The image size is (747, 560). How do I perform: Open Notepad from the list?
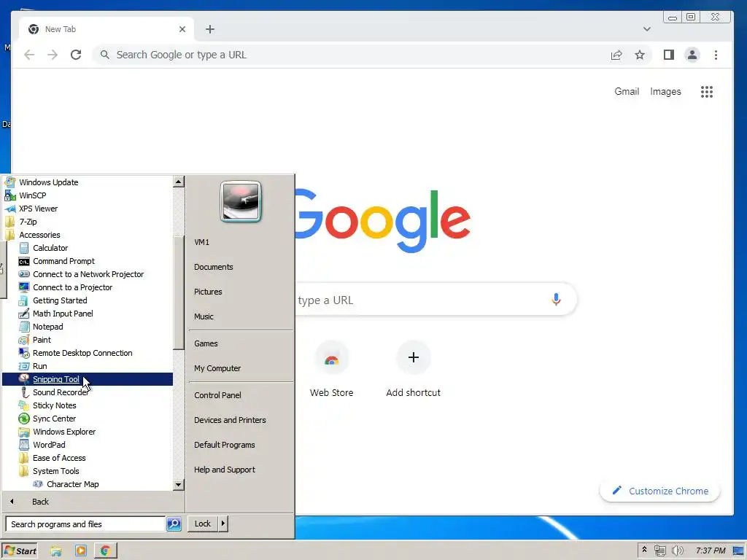[x=47, y=327]
